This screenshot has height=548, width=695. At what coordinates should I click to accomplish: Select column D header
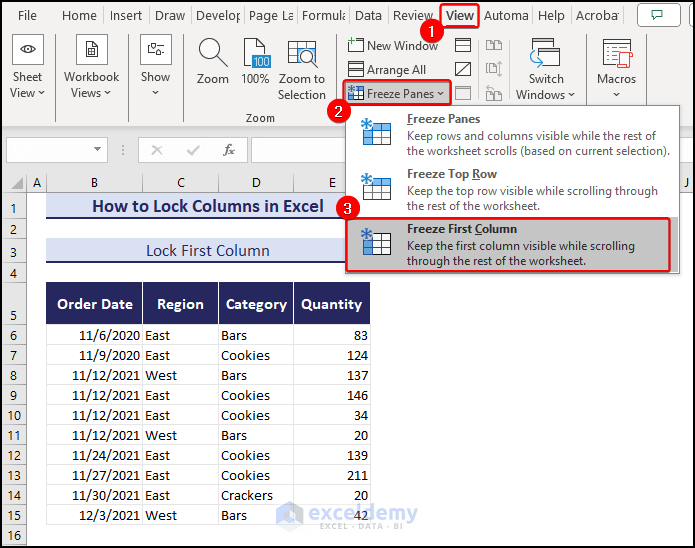tap(256, 183)
